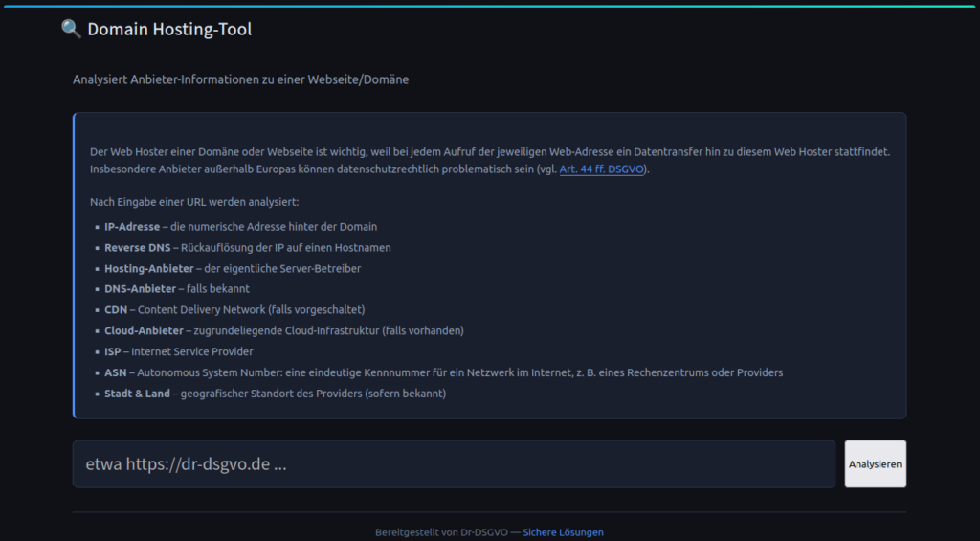Viewport: 980px width, 541px height.
Task: Click the text Nach Eingabe einer URL
Action: pos(194,202)
